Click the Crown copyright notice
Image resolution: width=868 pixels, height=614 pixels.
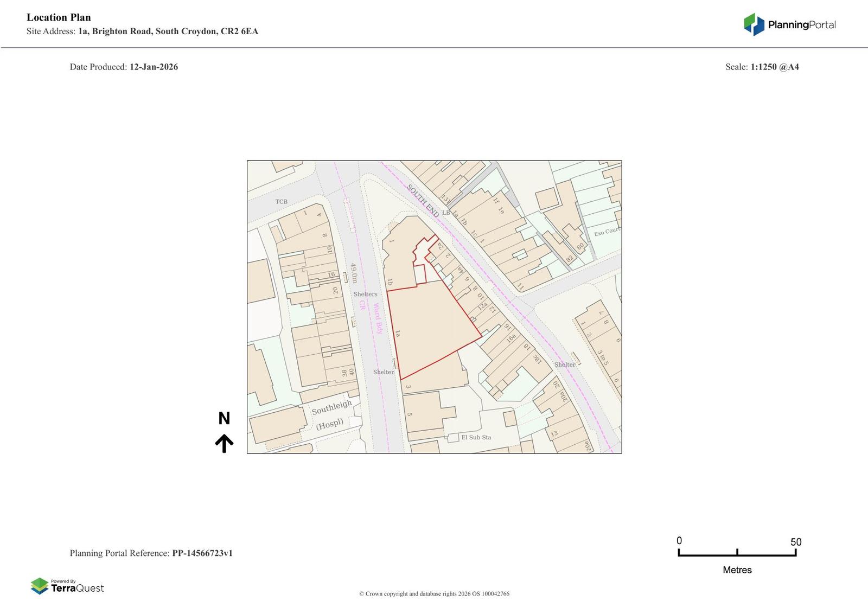(x=434, y=594)
